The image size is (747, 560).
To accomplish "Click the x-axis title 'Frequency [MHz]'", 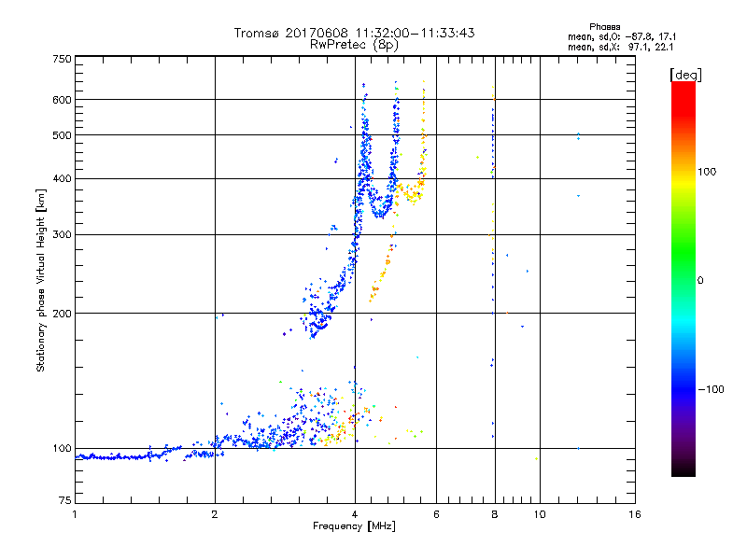I will [x=354, y=526].
